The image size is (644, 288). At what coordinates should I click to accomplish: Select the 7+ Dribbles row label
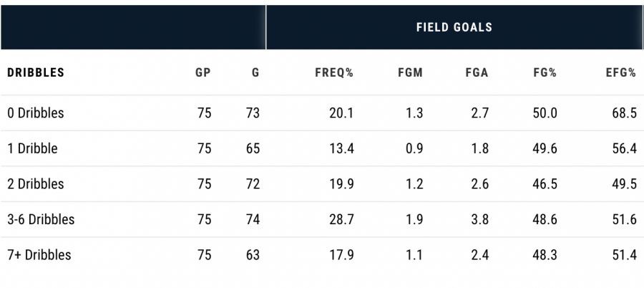[39, 254]
